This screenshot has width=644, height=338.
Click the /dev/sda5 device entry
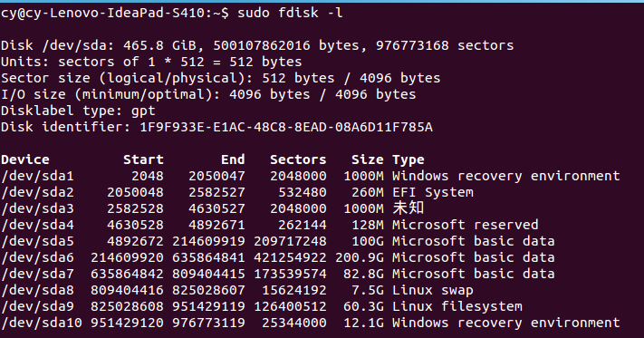37,241
